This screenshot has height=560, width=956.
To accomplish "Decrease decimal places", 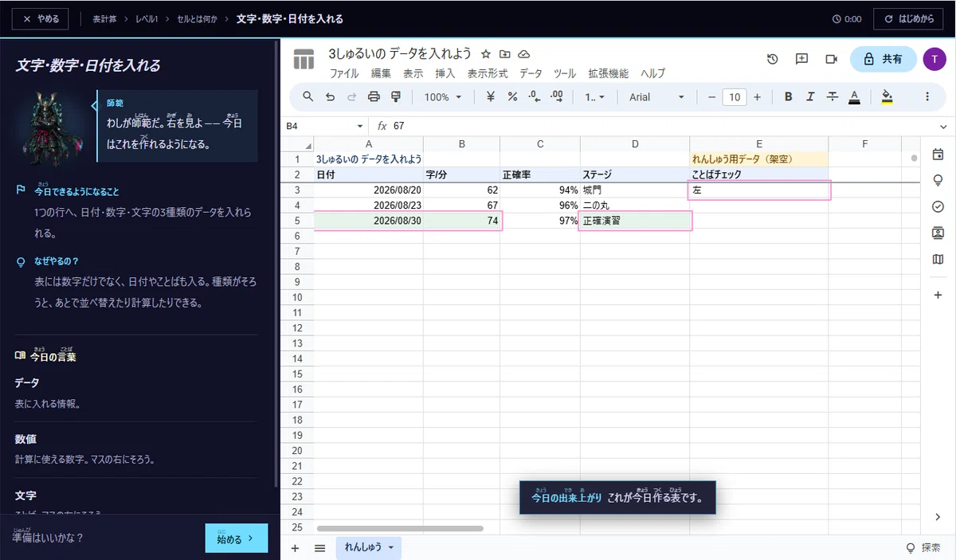I will (x=534, y=97).
